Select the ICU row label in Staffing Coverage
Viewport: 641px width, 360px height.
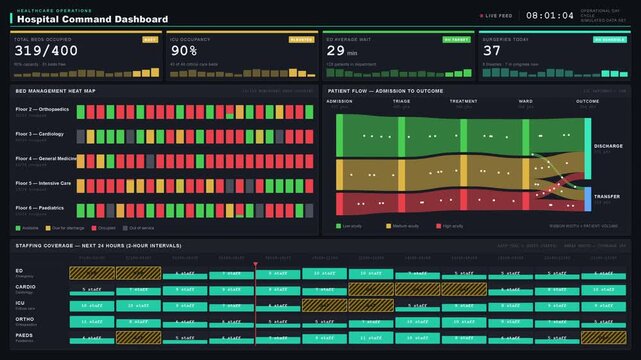pyautogui.click(x=20, y=303)
